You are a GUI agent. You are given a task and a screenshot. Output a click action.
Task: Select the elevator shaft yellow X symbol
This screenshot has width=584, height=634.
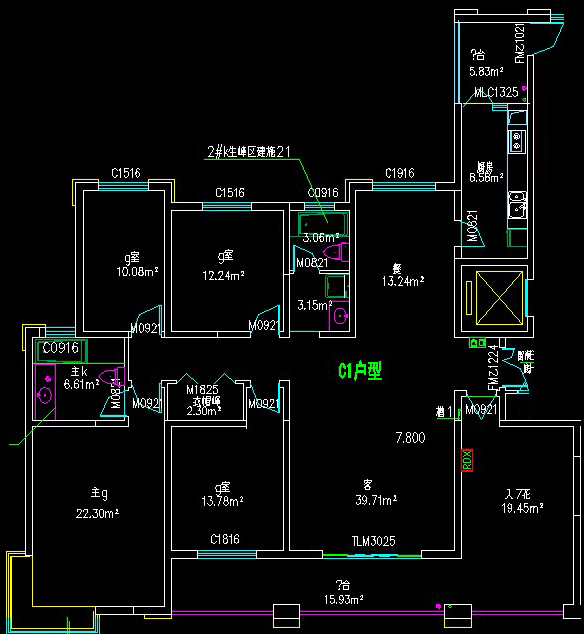499,298
